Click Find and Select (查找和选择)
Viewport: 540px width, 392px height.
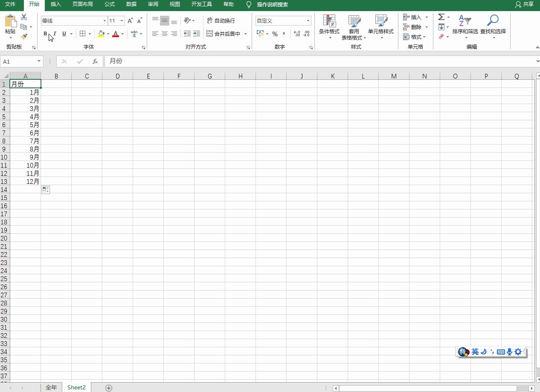pyautogui.click(x=493, y=26)
